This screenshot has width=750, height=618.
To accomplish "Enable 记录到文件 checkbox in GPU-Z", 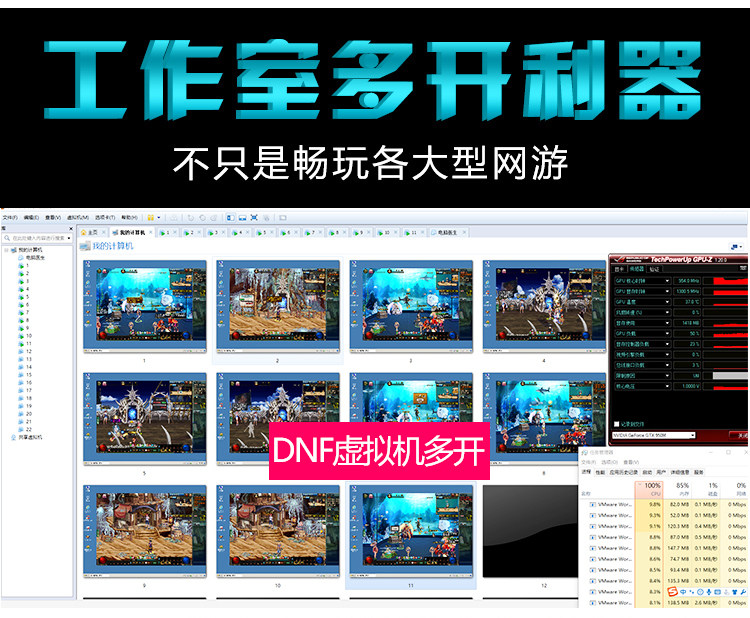I will pyautogui.click(x=617, y=424).
